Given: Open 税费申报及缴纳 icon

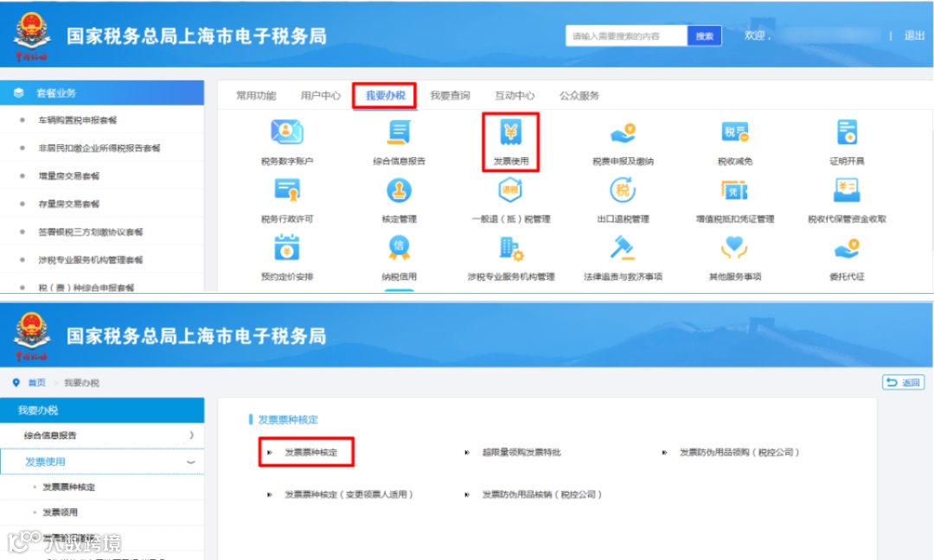Looking at the screenshot, I should pyautogui.click(x=623, y=132).
